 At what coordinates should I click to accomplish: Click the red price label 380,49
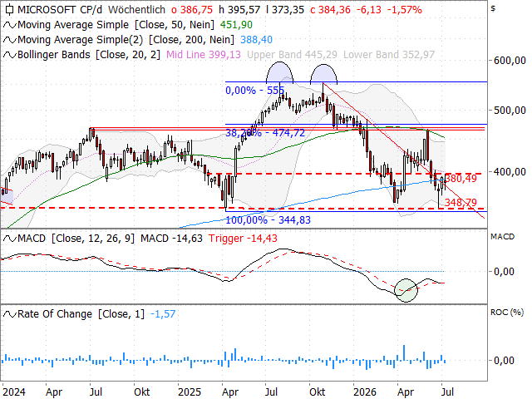[x=461, y=178]
